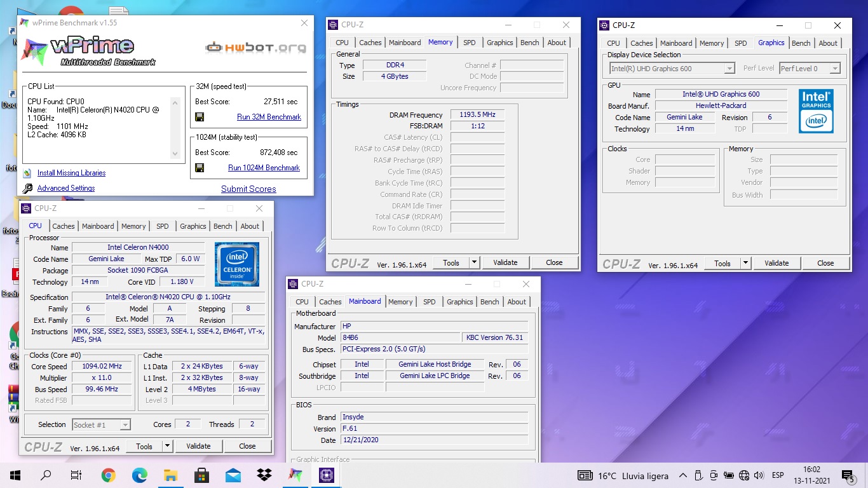Click the wPrime title bar icon

tap(24, 23)
